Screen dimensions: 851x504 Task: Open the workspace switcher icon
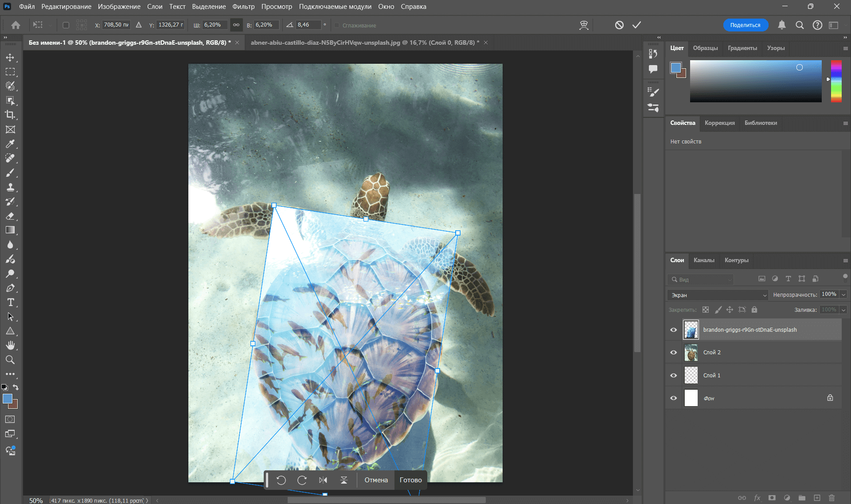(834, 25)
